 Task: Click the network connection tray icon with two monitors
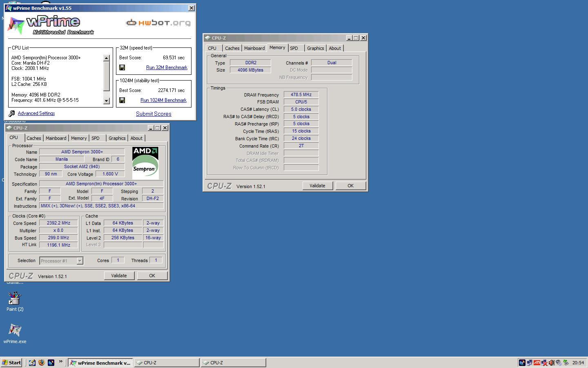(x=530, y=363)
